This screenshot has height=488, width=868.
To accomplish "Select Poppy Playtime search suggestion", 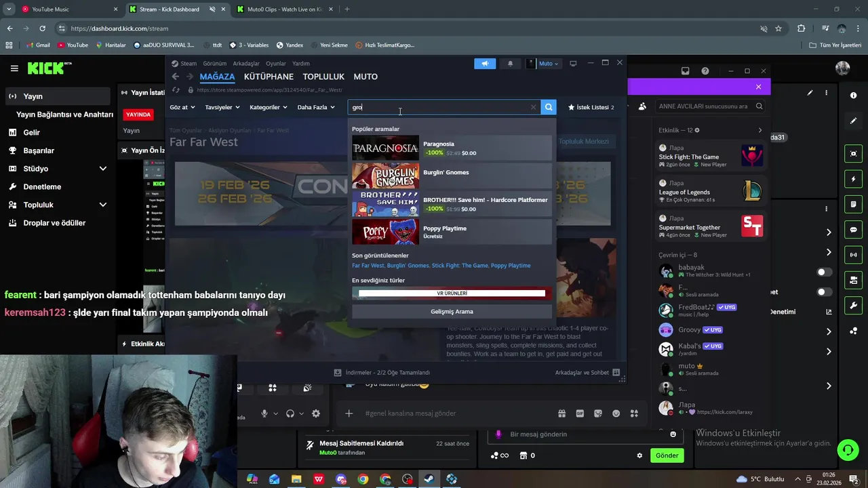I will tap(452, 232).
